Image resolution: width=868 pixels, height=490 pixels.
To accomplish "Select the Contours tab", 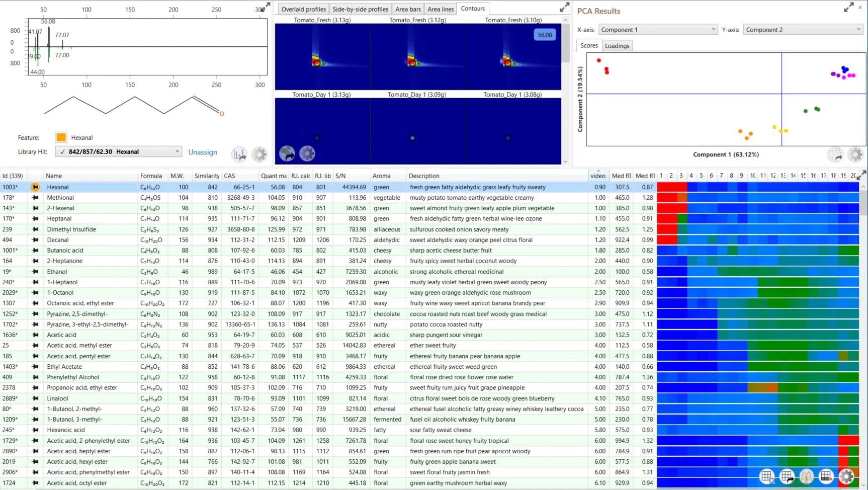I will (473, 9).
